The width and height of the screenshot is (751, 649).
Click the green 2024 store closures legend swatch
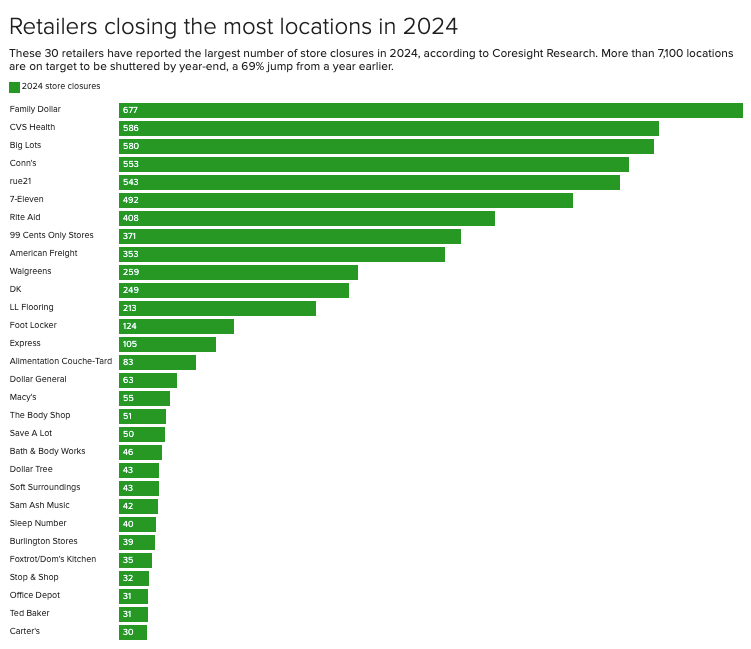[x=14, y=87]
